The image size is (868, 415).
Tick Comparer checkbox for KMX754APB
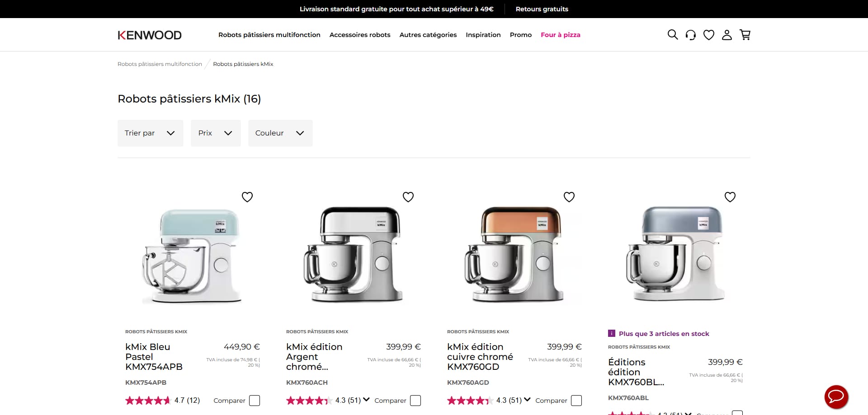255,401
